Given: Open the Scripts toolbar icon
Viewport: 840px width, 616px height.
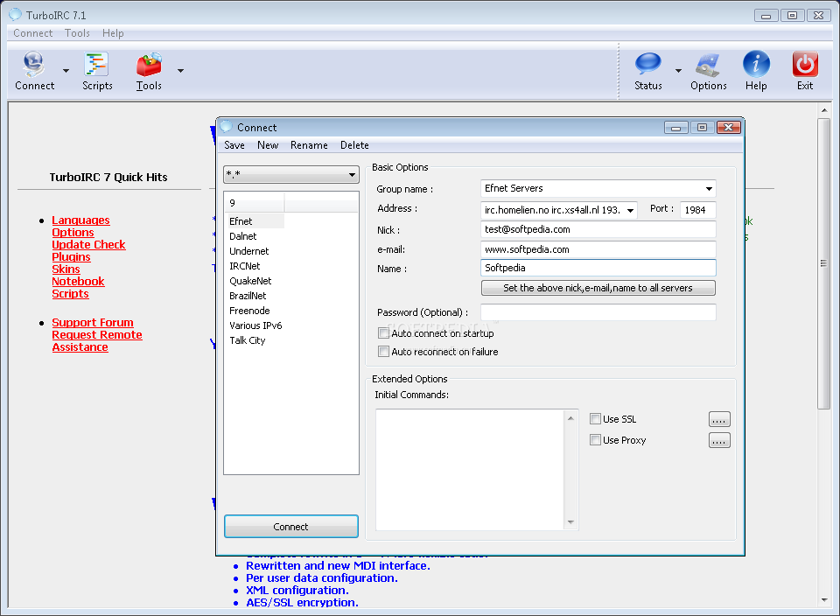Looking at the screenshot, I should click(96, 65).
